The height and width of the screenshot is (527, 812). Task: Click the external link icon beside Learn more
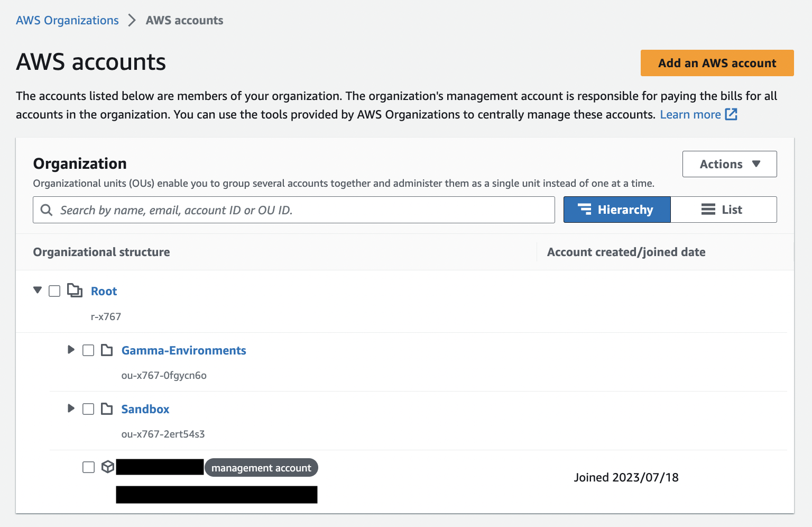click(x=731, y=114)
